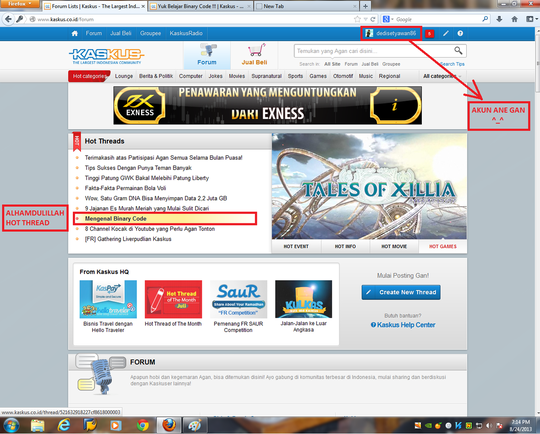Open the Otomotif category

click(343, 76)
